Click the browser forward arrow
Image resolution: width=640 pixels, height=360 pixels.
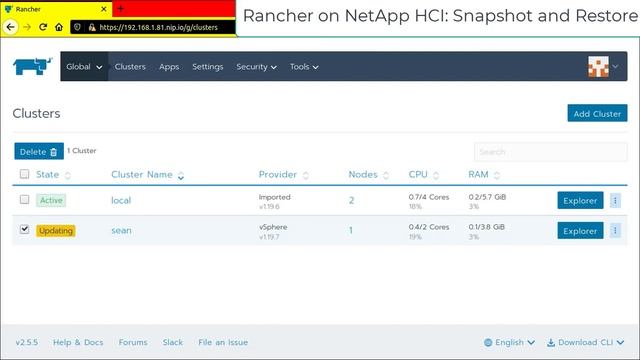[27, 27]
